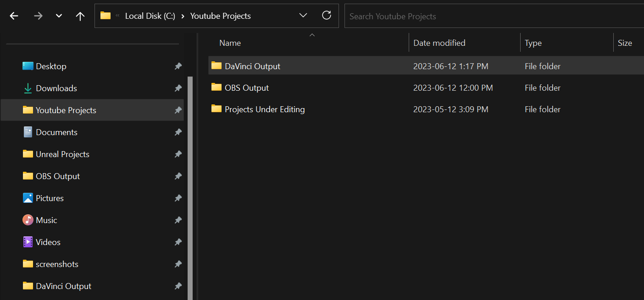Viewport: 644px width, 300px height.
Task: Open the recent locations dropdown chevron
Action: [59, 16]
